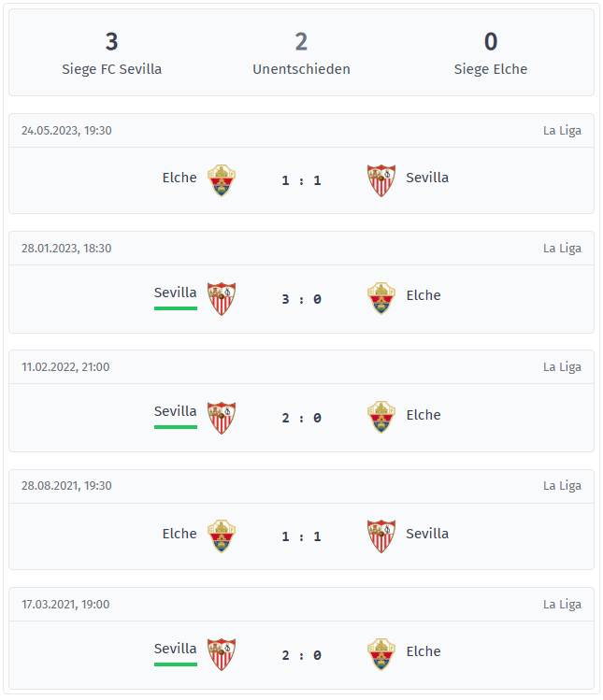Screen dimensions: 603x700
Task: Select Sevilla crest in 28.01.2023 match
Action: tap(222, 299)
